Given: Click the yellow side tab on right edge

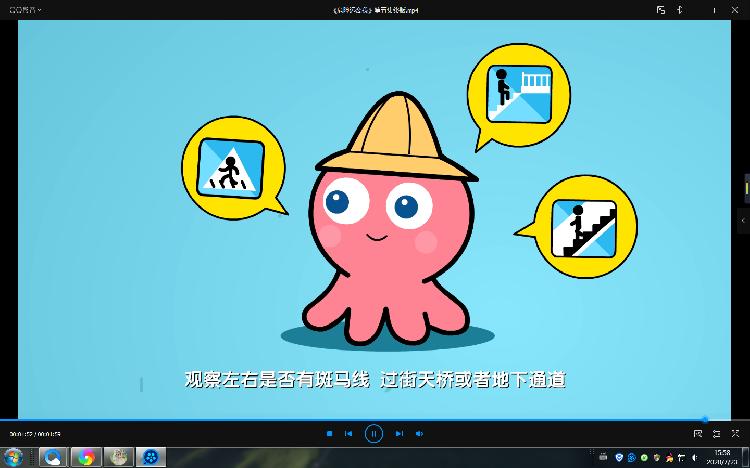Looking at the screenshot, I should tap(747, 187).
